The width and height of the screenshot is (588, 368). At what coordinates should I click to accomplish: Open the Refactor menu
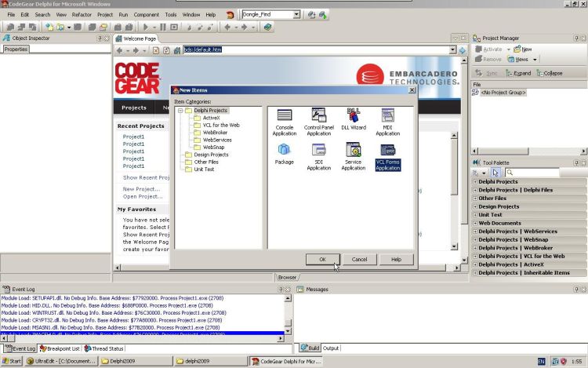pos(82,15)
